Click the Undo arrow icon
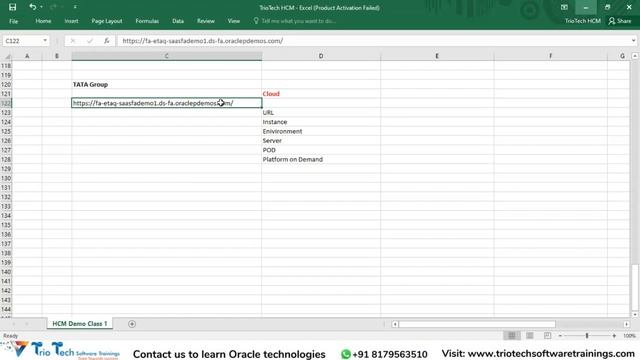 [x=33, y=7]
